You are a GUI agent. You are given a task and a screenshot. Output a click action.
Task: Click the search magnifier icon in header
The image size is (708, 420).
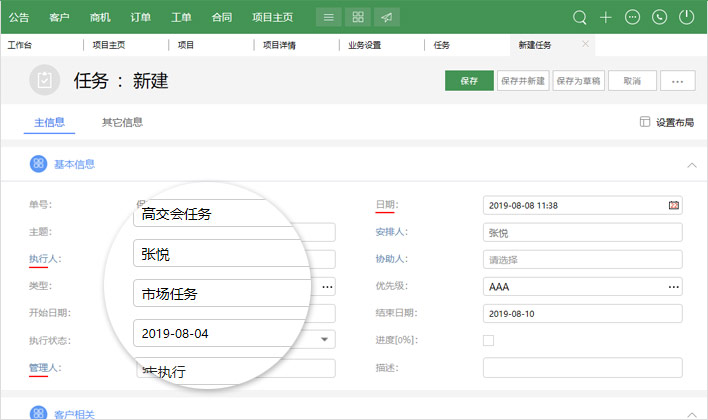pyautogui.click(x=579, y=17)
